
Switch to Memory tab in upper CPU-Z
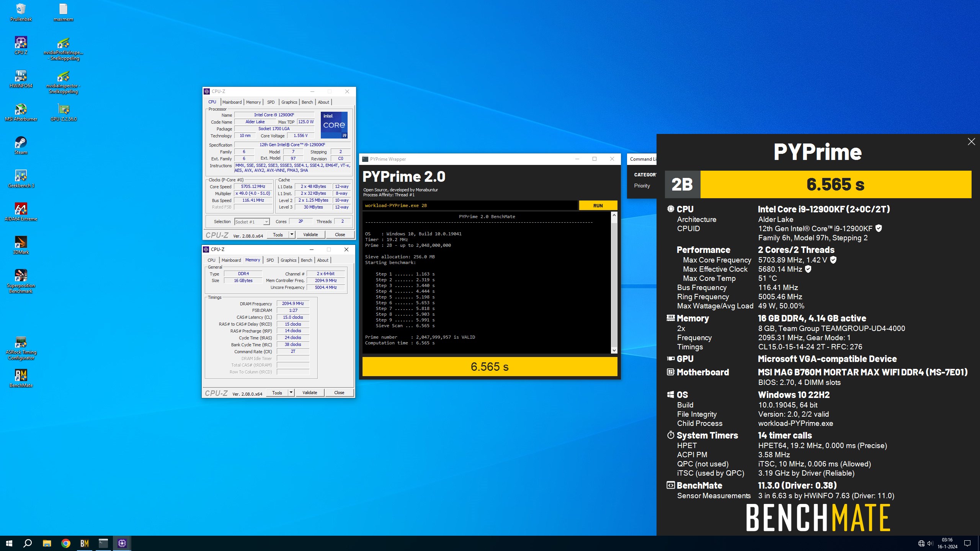tap(253, 102)
